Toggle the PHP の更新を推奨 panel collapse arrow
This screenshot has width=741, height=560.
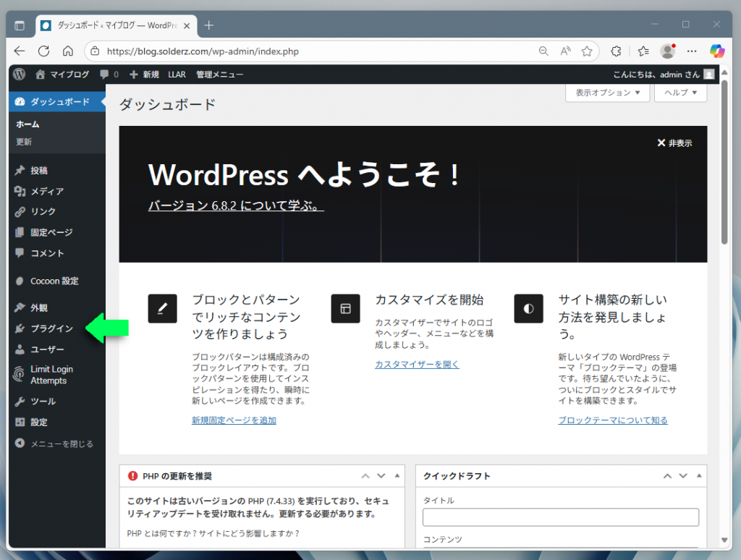(397, 476)
